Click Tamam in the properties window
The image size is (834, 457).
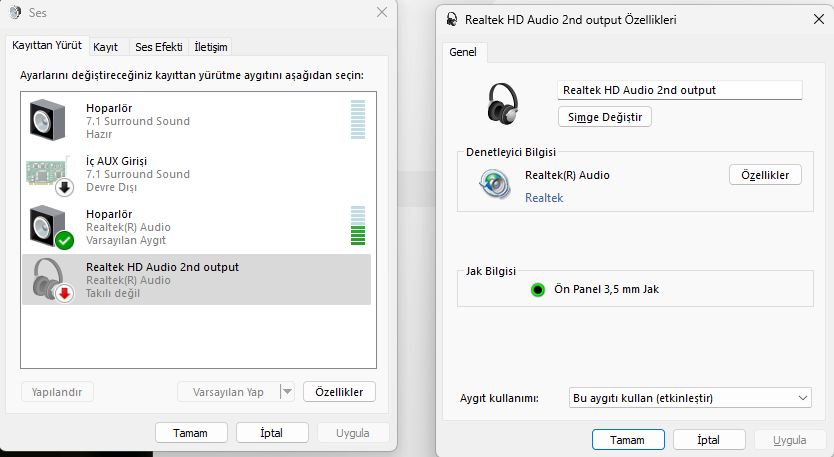coord(628,440)
